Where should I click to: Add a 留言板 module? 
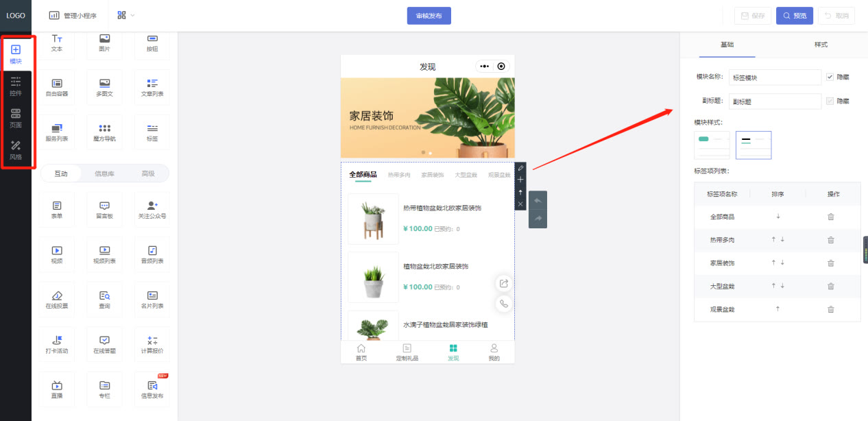104,210
